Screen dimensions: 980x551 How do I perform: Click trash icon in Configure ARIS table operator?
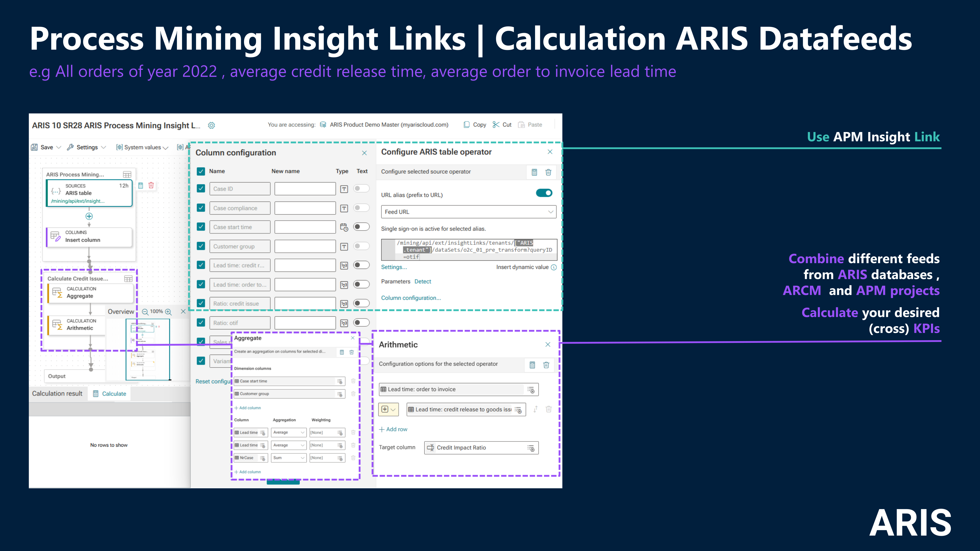[548, 172]
